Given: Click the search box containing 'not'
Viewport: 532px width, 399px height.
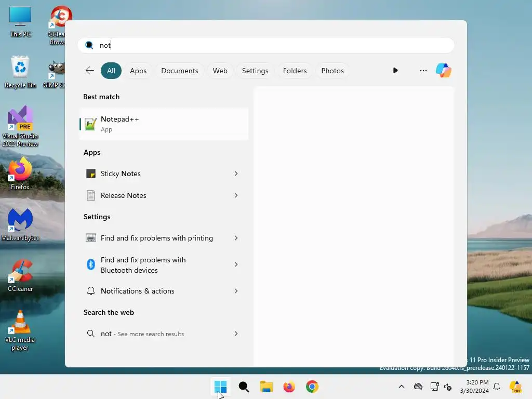Looking at the screenshot, I should click(x=266, y=45).
